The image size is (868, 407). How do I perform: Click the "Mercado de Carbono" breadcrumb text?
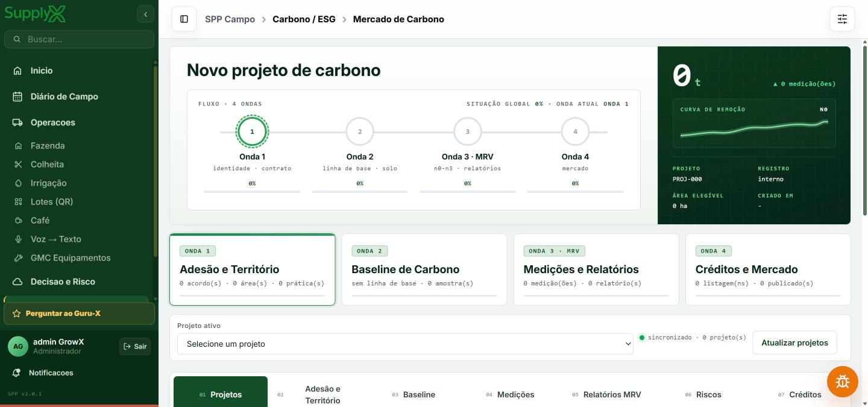pos(398,19)
